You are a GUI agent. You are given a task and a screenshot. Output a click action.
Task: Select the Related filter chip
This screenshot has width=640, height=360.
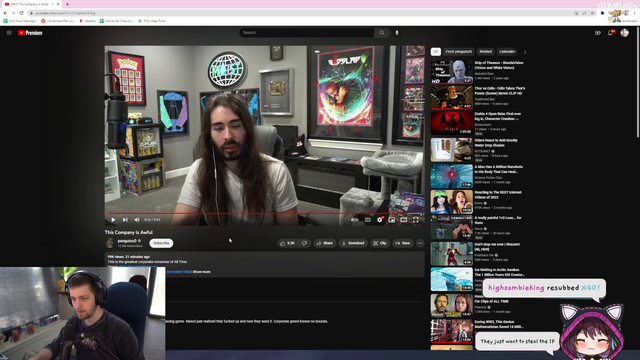coord(485,52)
